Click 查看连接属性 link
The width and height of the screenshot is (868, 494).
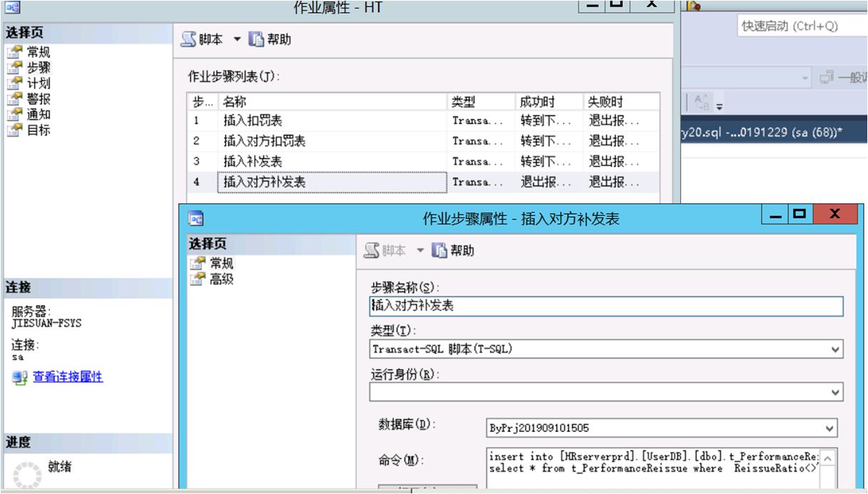[x=67, y=376]
